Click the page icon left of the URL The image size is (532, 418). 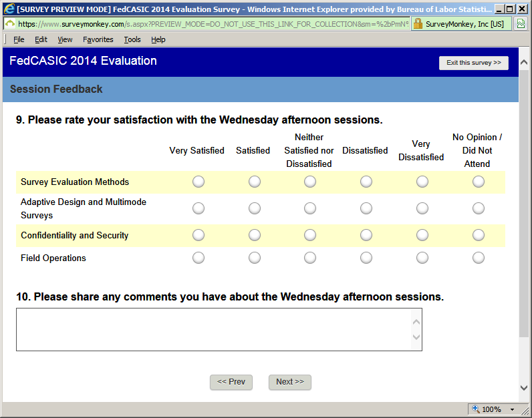pyautogui.click(x=10, y=24)
